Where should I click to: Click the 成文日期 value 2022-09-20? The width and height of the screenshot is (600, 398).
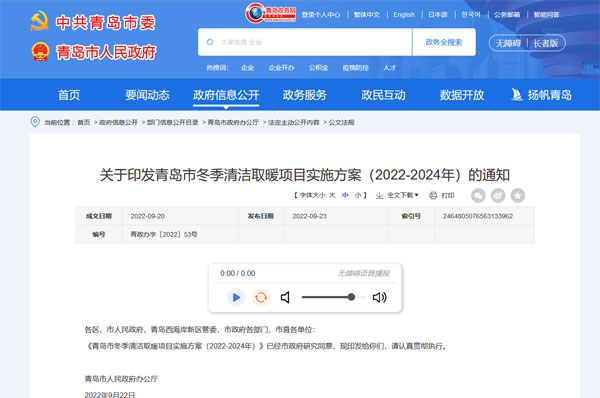coord(148,216)
